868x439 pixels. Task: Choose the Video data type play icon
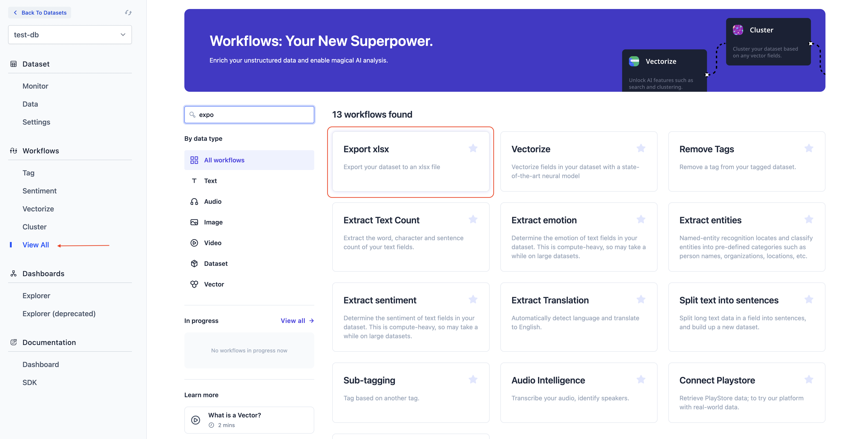194,243
